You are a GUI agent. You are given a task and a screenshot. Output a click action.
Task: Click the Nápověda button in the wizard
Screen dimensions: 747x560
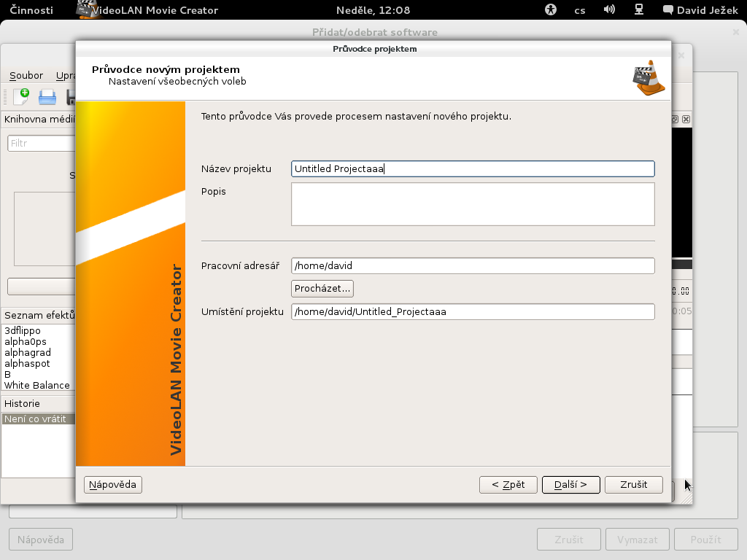(x=113, y=485)
